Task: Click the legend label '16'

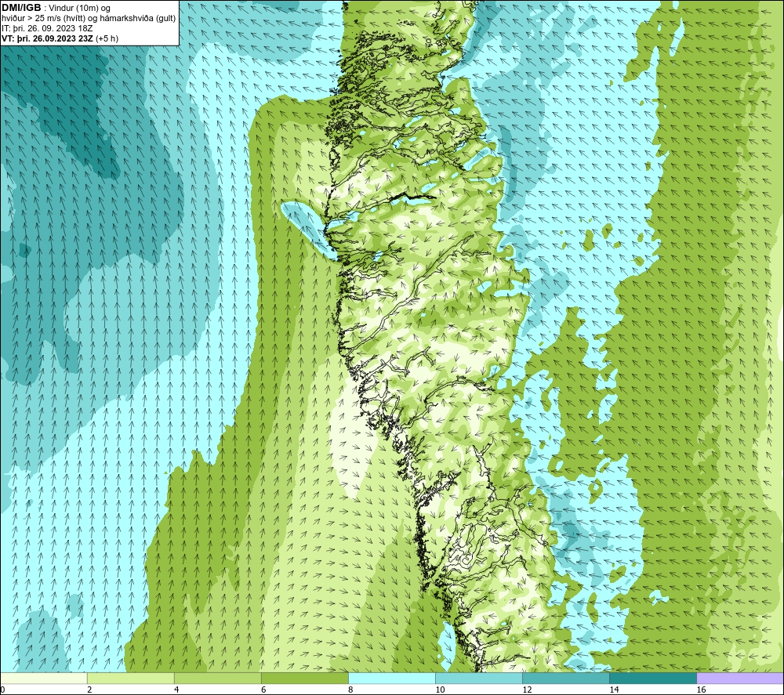Action: tap(700, 690)
